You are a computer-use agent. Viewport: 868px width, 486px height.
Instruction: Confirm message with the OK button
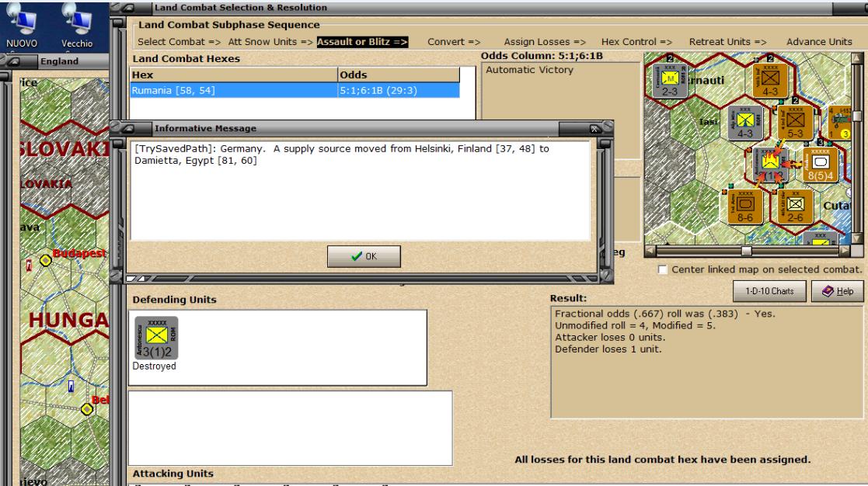click(364, 256)
